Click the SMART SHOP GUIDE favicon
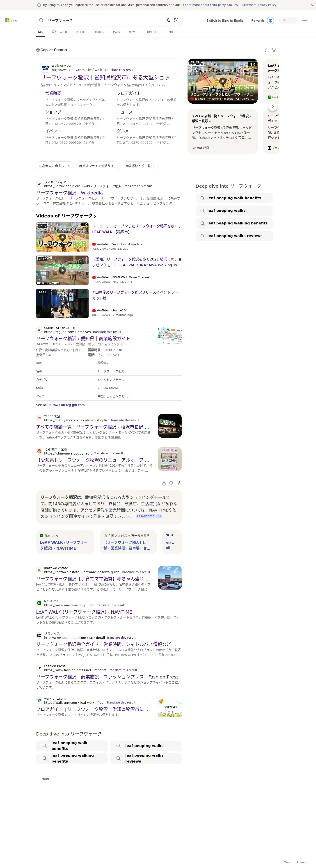The height and width of the screenshot is (868, 316). (x=39, y=330)
